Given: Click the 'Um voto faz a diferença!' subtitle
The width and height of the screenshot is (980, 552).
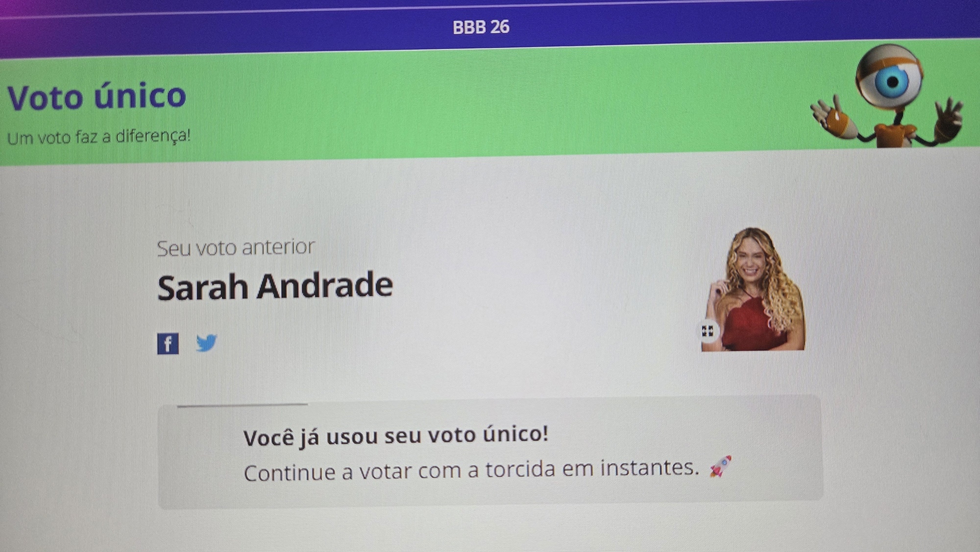Looking at the screenshot, I should [98, 137].
